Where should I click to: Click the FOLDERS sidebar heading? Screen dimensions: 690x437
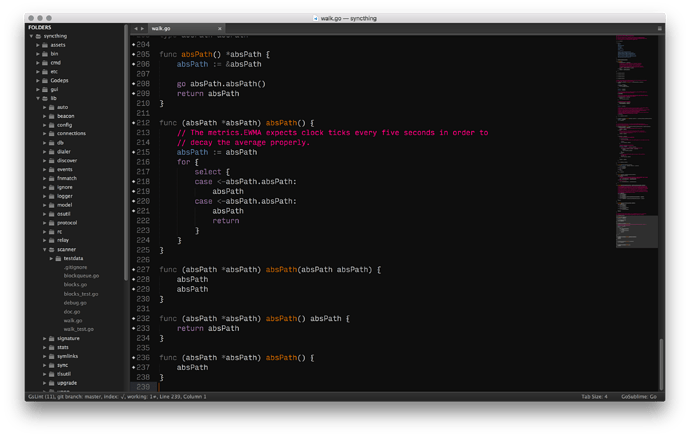[x=40, y=27]
